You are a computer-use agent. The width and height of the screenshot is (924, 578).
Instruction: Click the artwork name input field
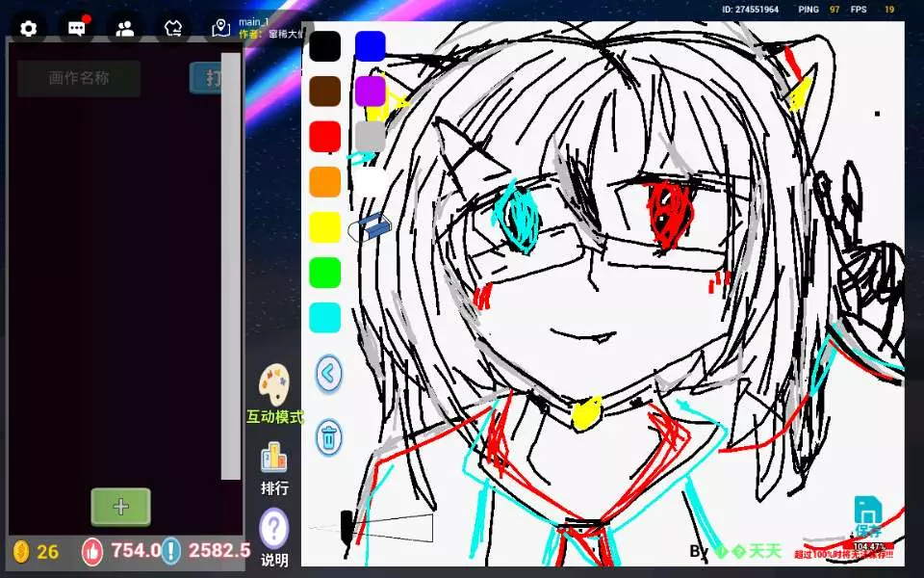[x=79, y=78]
